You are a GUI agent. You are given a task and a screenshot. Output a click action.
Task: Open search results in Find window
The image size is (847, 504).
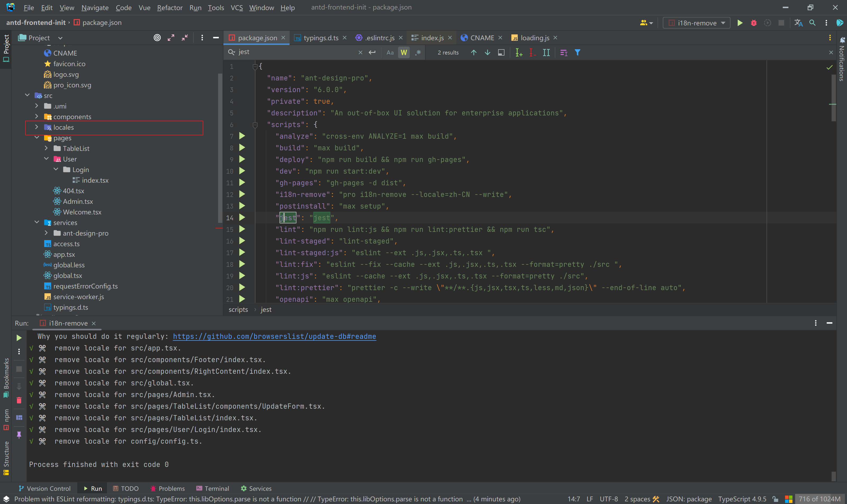coord(501,52)
